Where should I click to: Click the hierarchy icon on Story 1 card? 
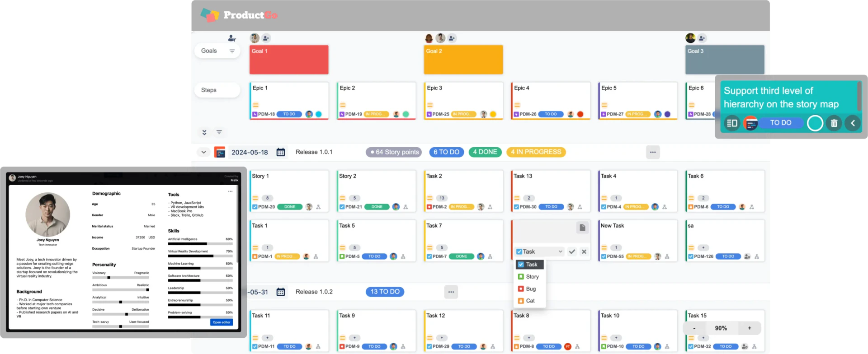click(318, 207)
